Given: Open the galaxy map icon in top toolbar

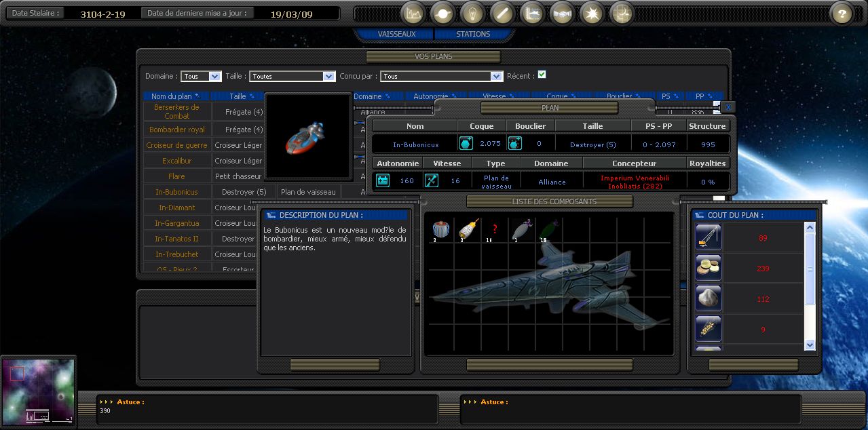Looking at the screenshot, I should (622, 13).
